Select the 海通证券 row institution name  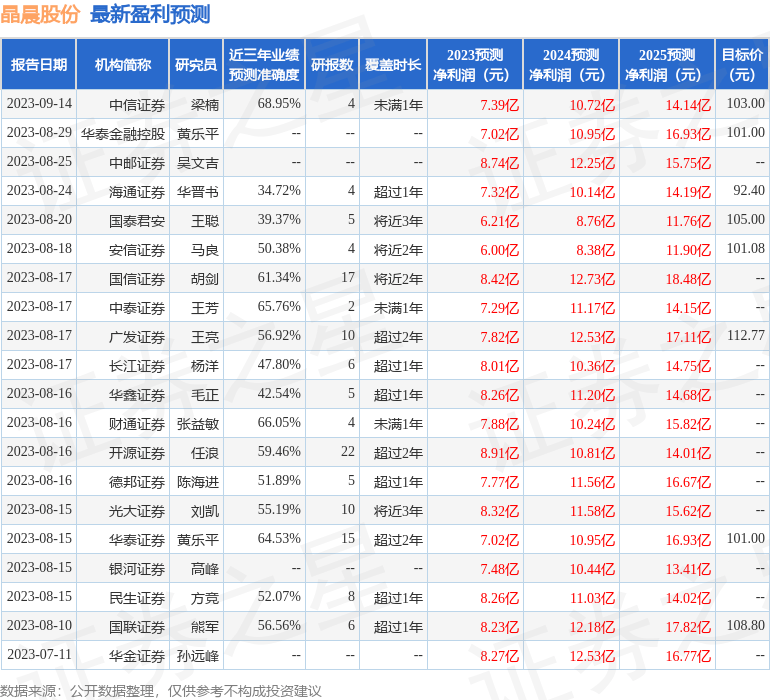(x=137, y=191)
